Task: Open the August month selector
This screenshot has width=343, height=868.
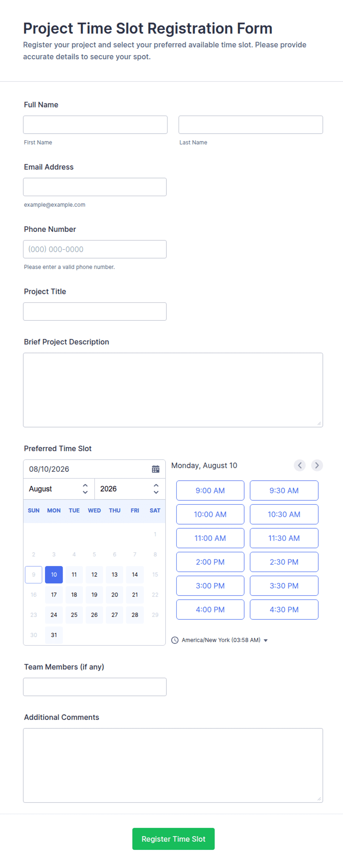Action: (59, 489)
